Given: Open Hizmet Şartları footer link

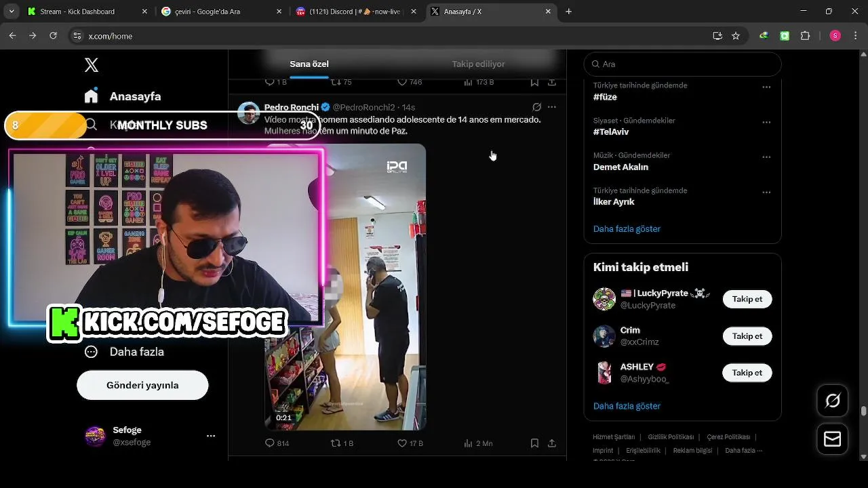Looking at the screenshot, I should pos(614,437).
